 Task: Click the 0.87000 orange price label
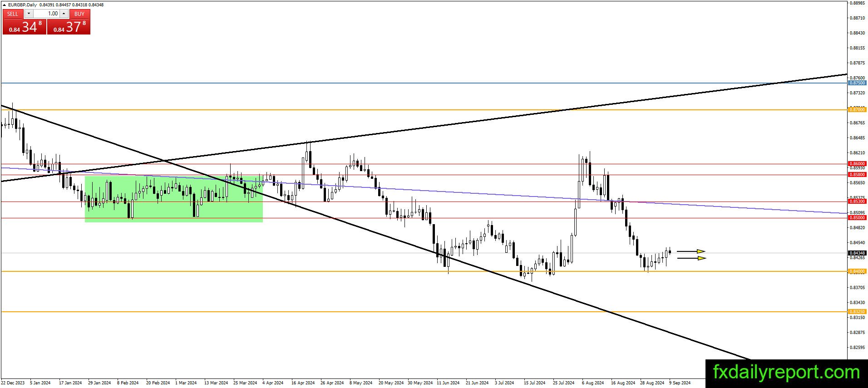click(x=857, y=109)
